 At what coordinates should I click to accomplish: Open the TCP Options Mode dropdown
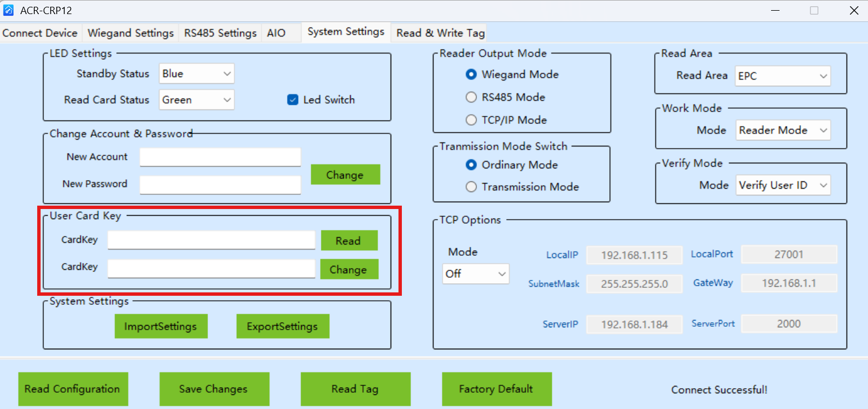(476, 274)
